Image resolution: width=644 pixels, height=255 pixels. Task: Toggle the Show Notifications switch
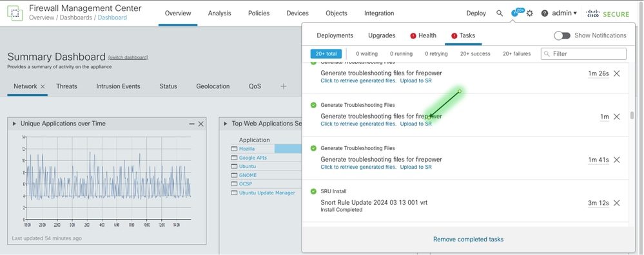click(562, 35)
